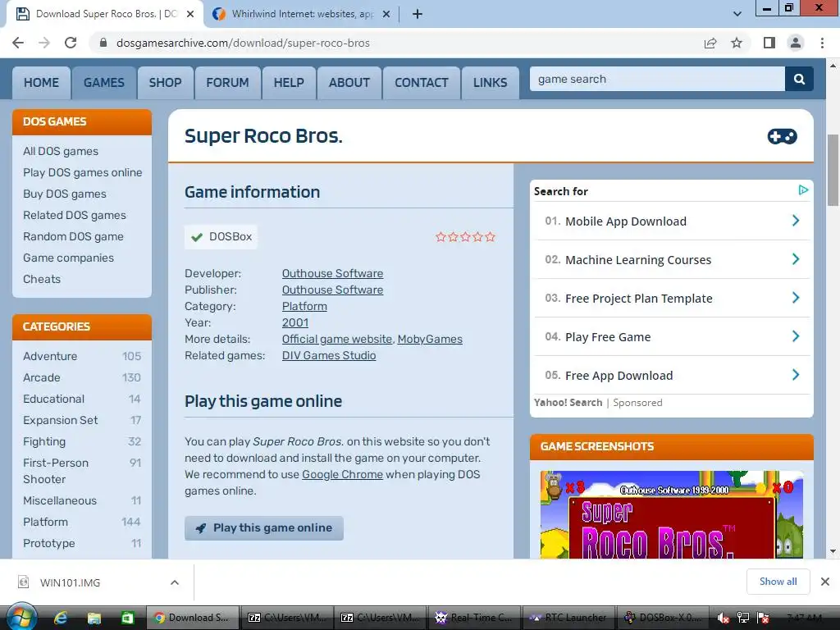Open Windows Explorer from the taskbar
The width and height of the screenshot is (840, 630).
pyautogui.click(x=94, y=618)
